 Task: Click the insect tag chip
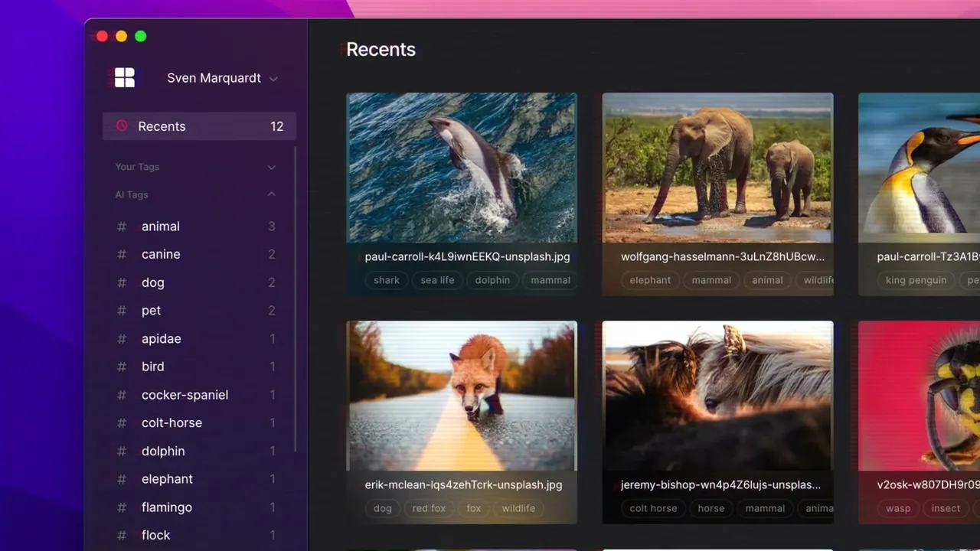point(946,508)
